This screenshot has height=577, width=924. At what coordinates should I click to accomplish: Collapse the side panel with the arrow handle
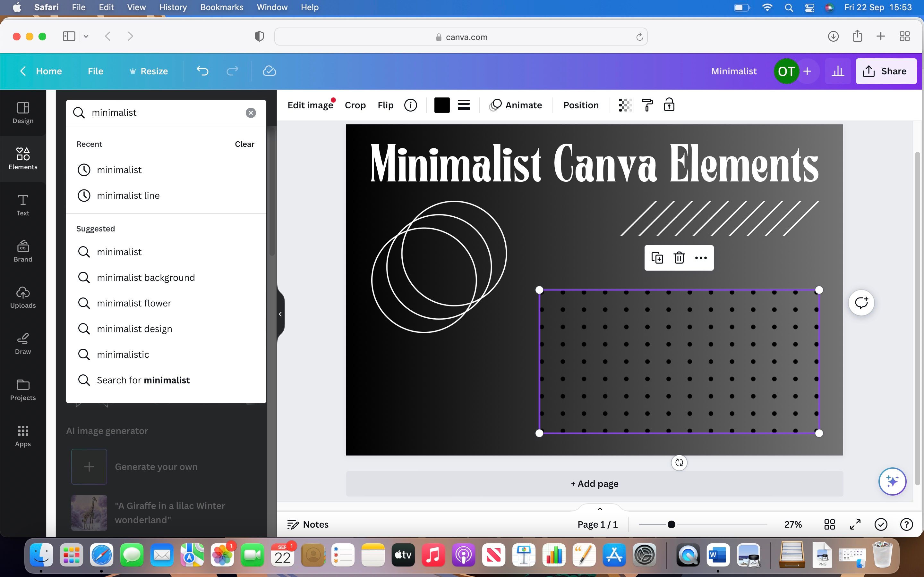click(x=280, y=314)
